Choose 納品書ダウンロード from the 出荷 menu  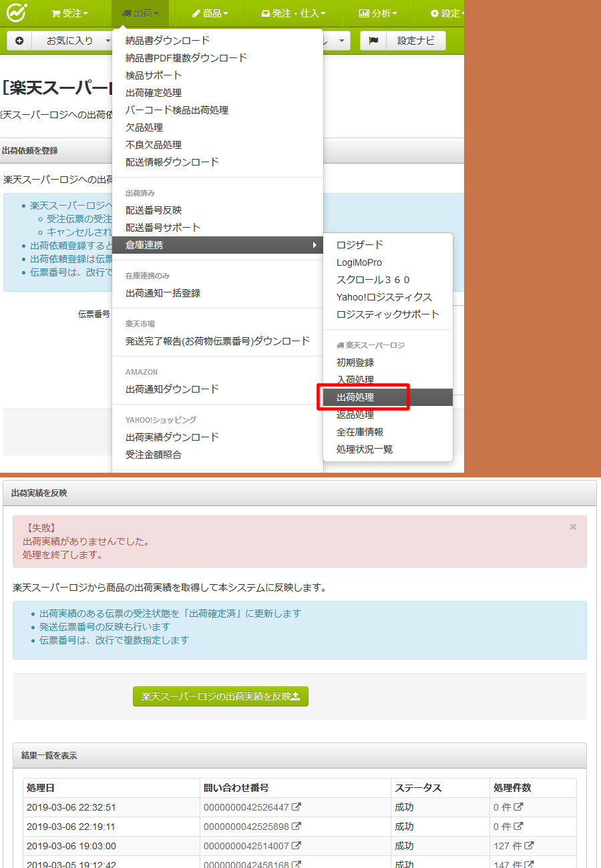(x=168, y=41)
